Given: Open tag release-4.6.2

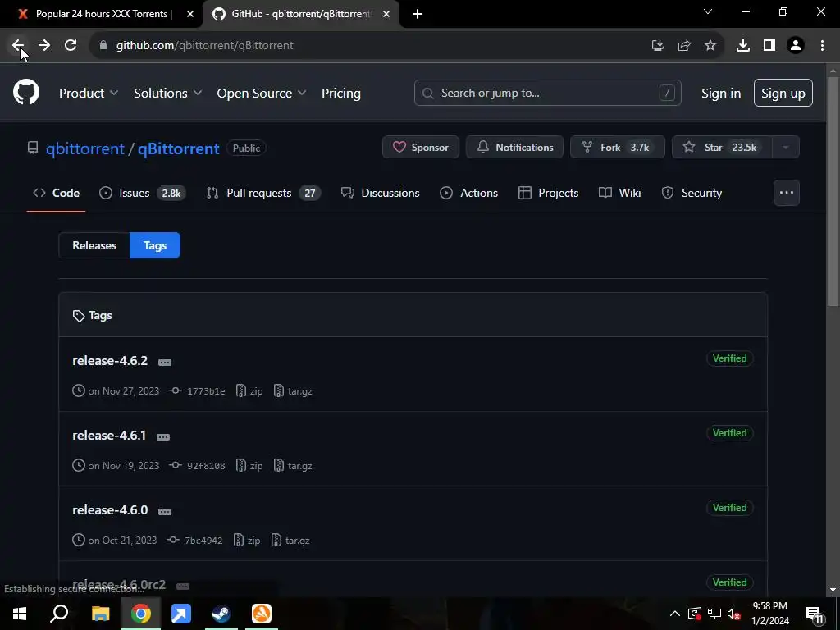Looking at the screenshot, I should 110,361.
